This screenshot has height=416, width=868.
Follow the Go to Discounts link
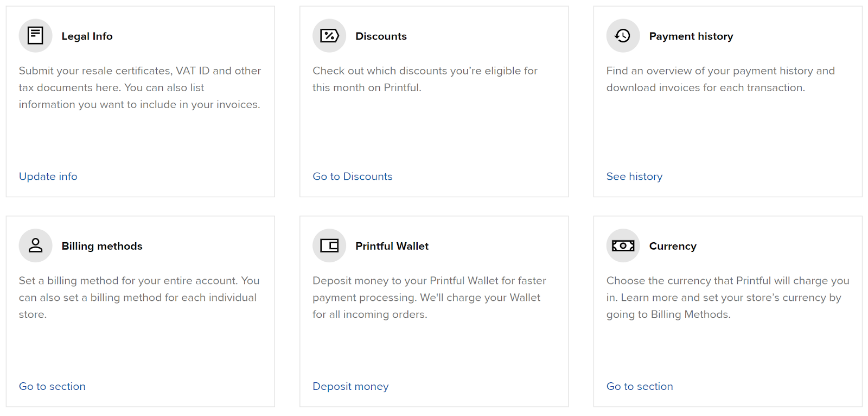click(352, 177)
